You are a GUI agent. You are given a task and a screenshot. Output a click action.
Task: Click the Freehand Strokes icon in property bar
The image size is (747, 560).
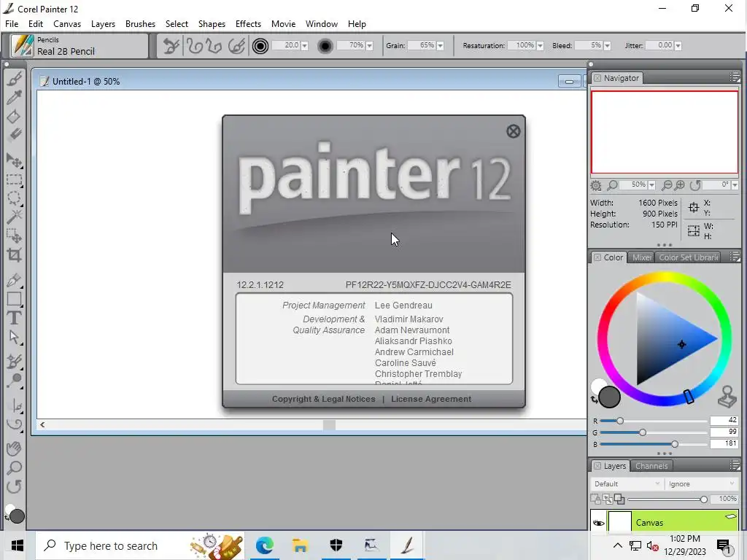tap(194, 46)
